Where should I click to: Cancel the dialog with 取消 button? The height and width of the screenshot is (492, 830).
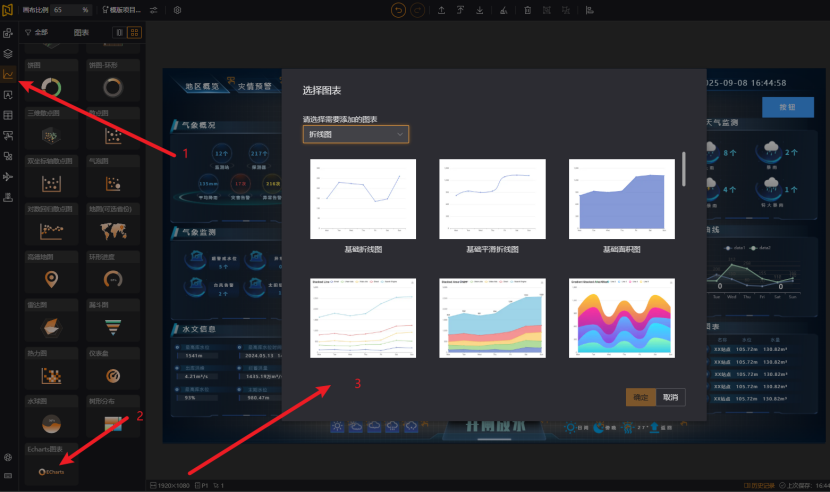pos(671,397)
